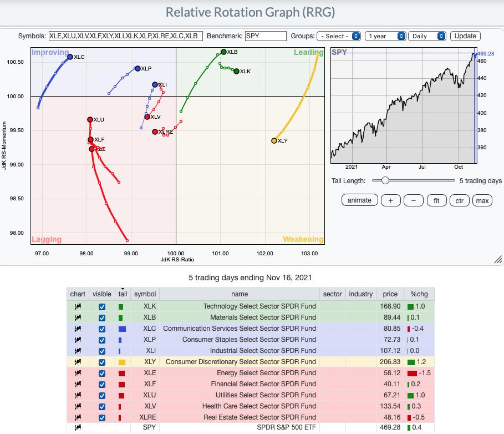The width and height of the screenshot is (504, 434).
Task: Click the XLP marker on the graph
Action: pyautogui.click(x=138, y=68)
